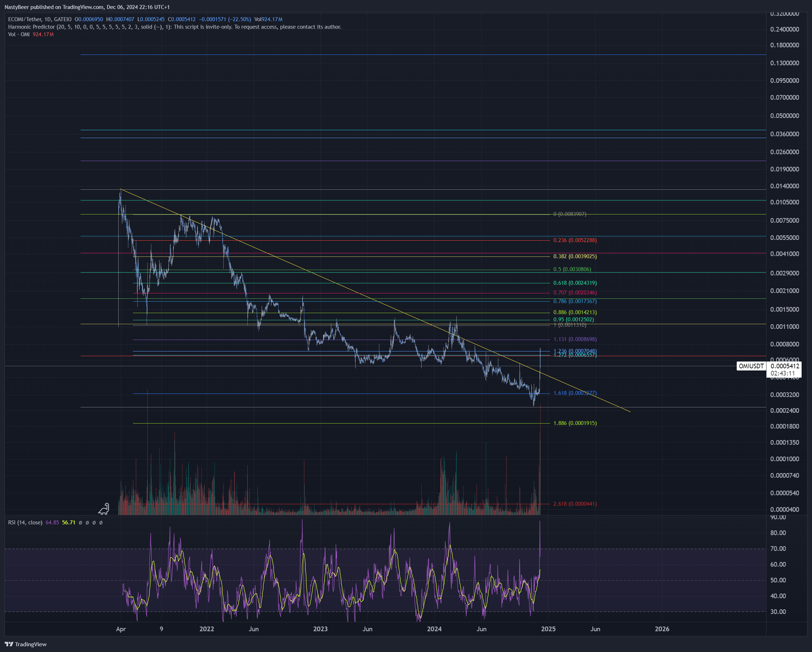812x652 pixels.
Task: Click the 0.0029000 price axis label
Action: click(x=784, y=273)
